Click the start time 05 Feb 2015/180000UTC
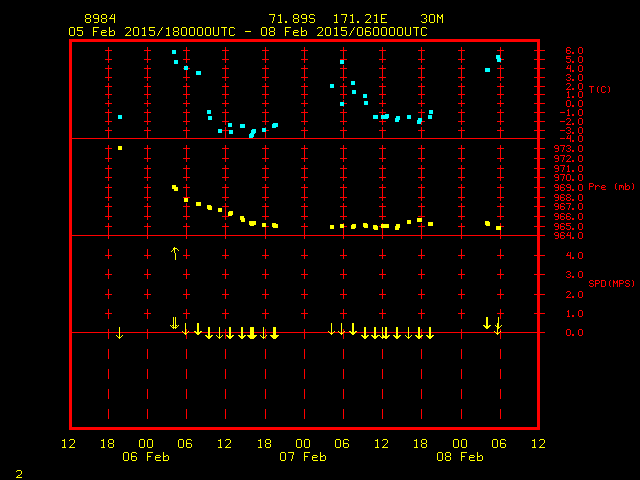 152,32
